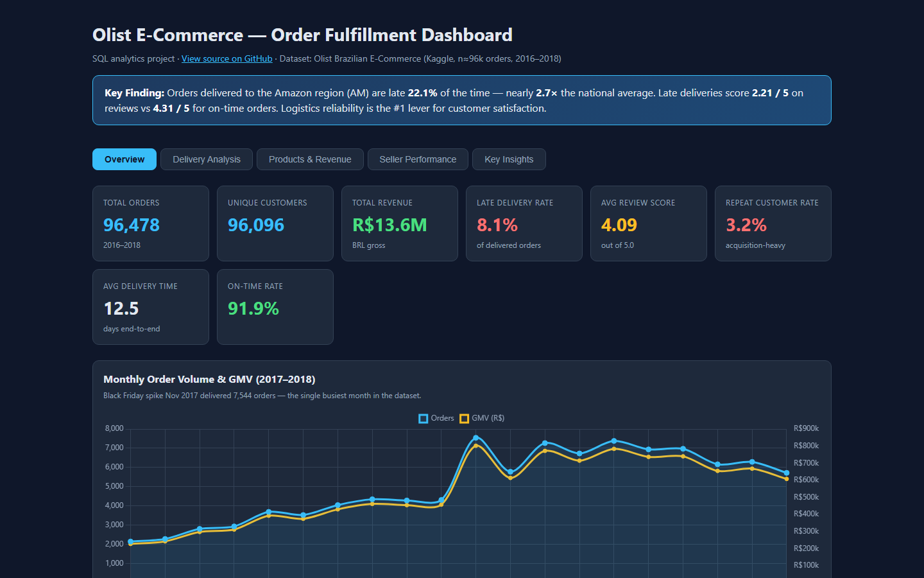Toggle the Orders legend swatch
The image size is (924, 578).
424,418
